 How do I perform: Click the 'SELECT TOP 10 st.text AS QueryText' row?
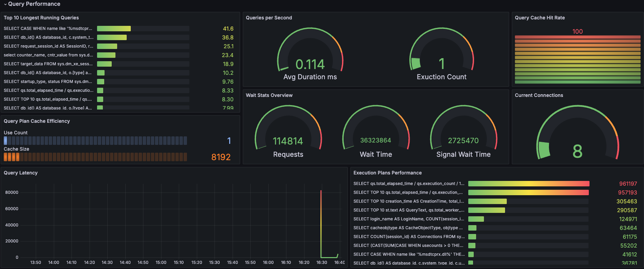pyautogui.click(x=495, y=210)
